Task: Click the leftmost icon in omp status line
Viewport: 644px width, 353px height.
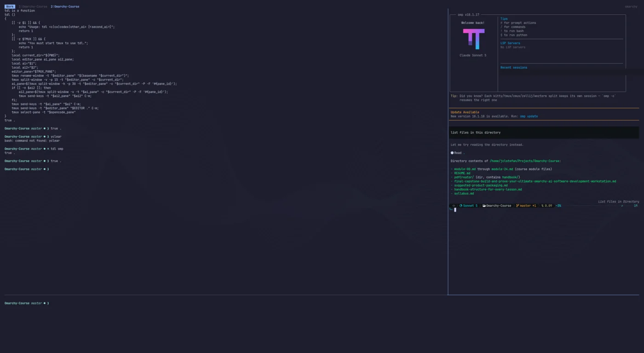Action: coord(454,206)
